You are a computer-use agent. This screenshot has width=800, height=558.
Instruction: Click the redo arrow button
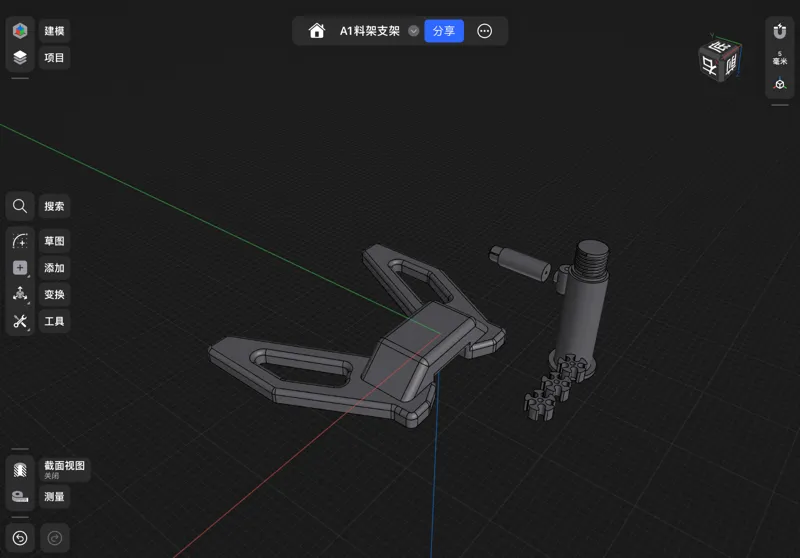(55, 538)
